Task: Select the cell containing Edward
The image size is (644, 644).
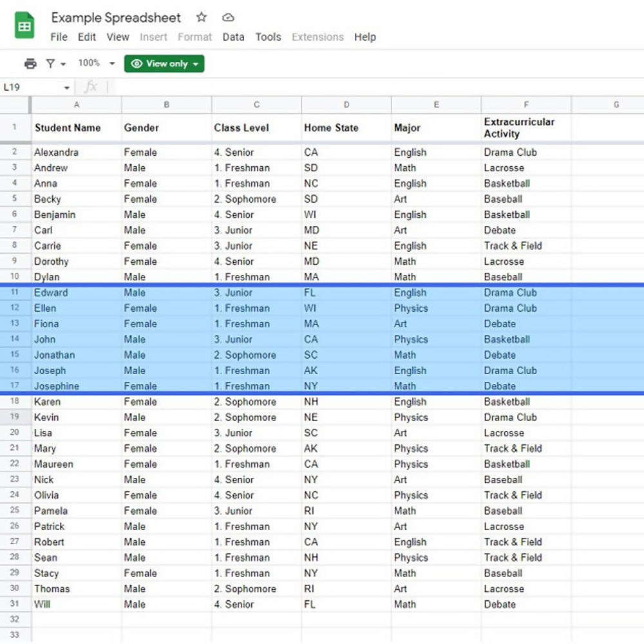Action: coord(52,292)
